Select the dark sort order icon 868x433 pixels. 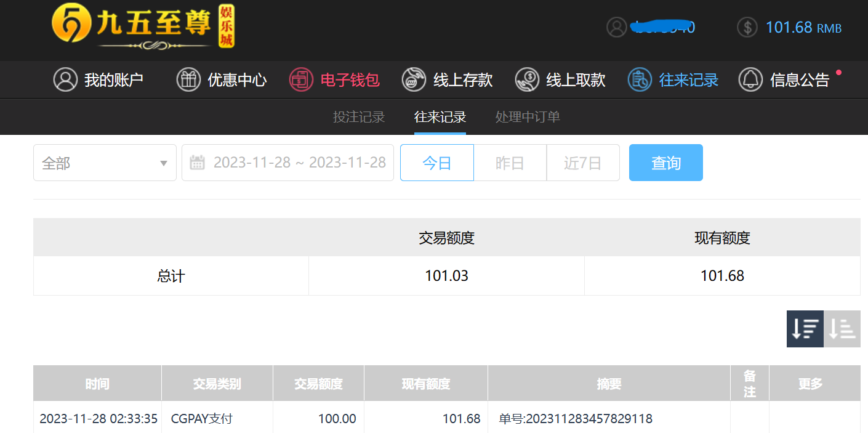[x=805, y=329]
